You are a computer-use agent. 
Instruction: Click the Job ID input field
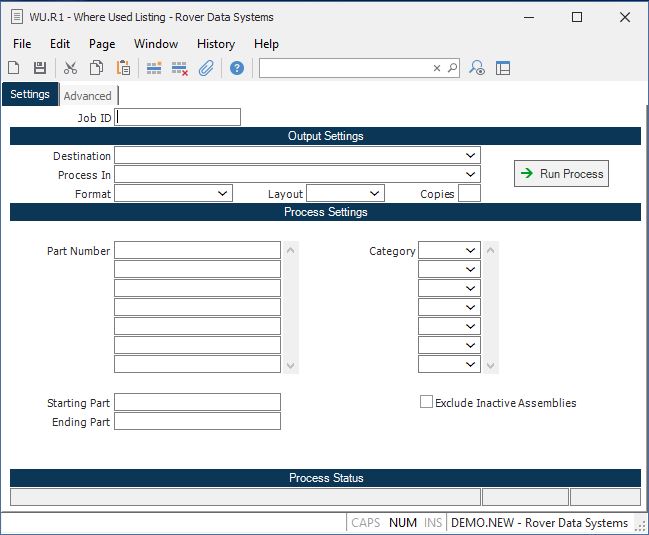(178, 118)
